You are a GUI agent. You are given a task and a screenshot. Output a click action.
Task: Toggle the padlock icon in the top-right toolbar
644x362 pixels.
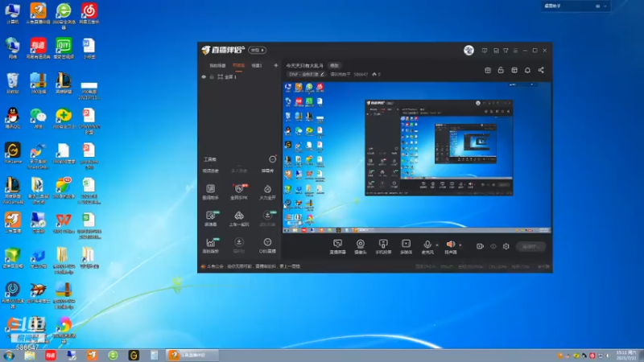point(501,70)
